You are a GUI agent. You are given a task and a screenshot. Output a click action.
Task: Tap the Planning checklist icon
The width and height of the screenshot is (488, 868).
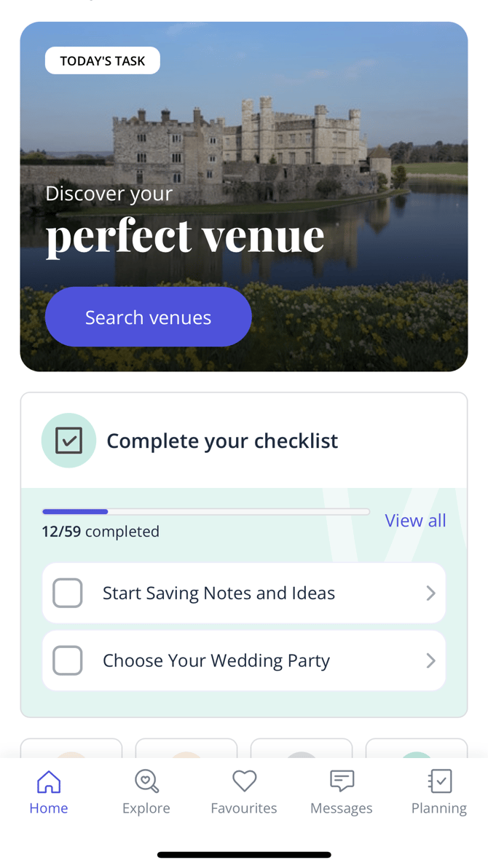(x=439, y=781)
